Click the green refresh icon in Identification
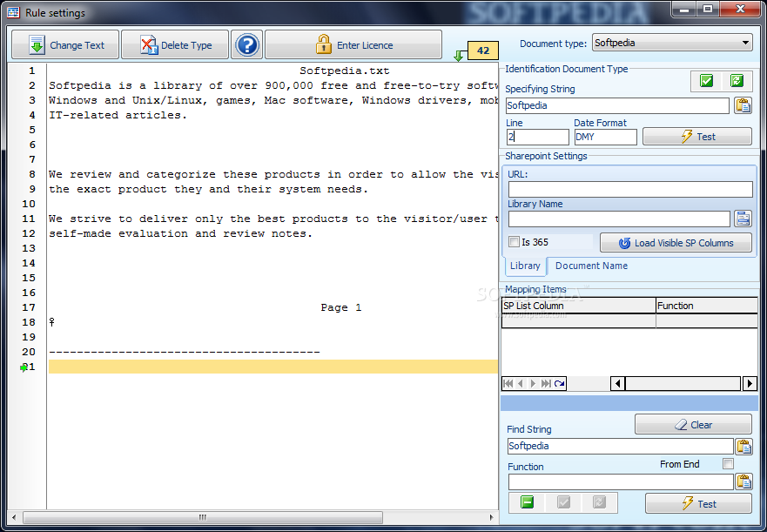Viewport: 767px width, 532px height. click(x=737, y=81)
